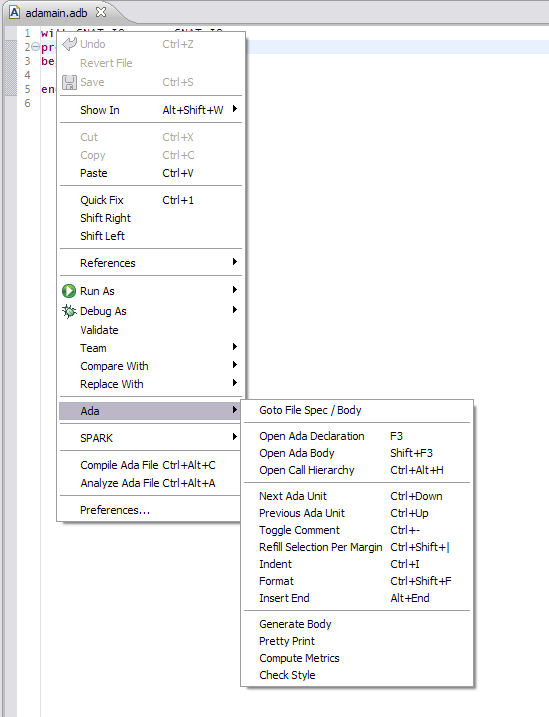Image resolution: width=549 pixels, height=717 pixels.
Task: Expand the References submenu arrow
Action: coord(235,262)
